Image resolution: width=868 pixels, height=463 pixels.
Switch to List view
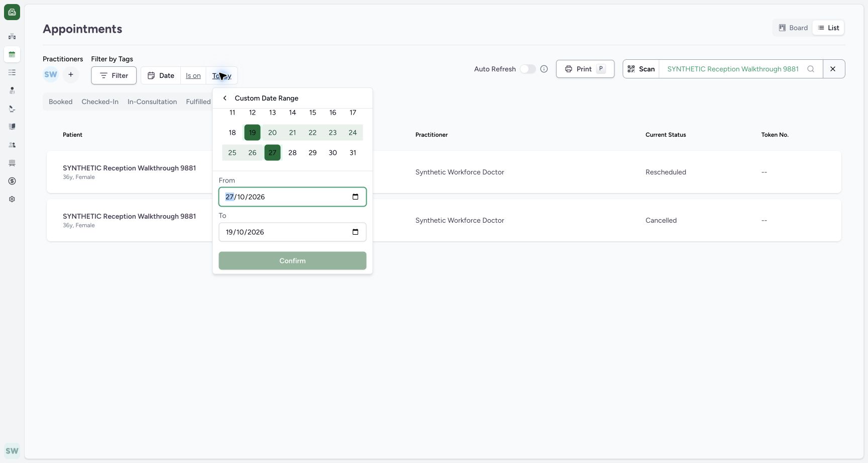[x=828, y=28]
